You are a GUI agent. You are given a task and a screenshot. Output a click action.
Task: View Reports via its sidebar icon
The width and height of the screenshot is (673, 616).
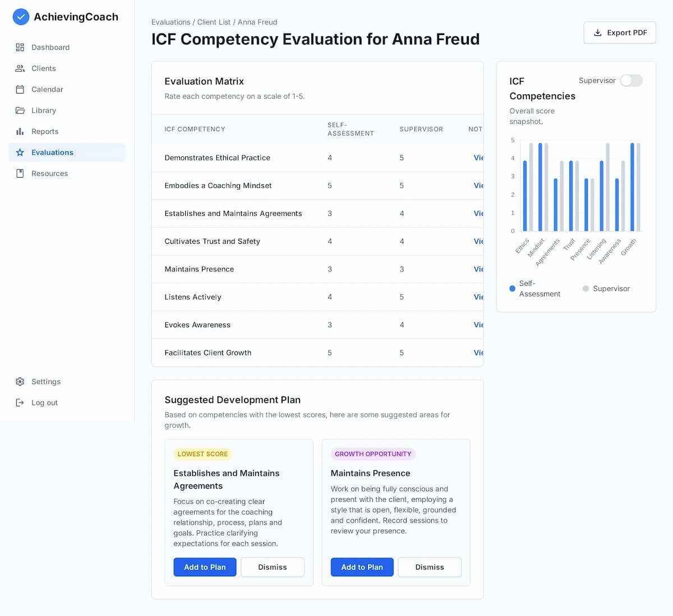pos(20,131)
